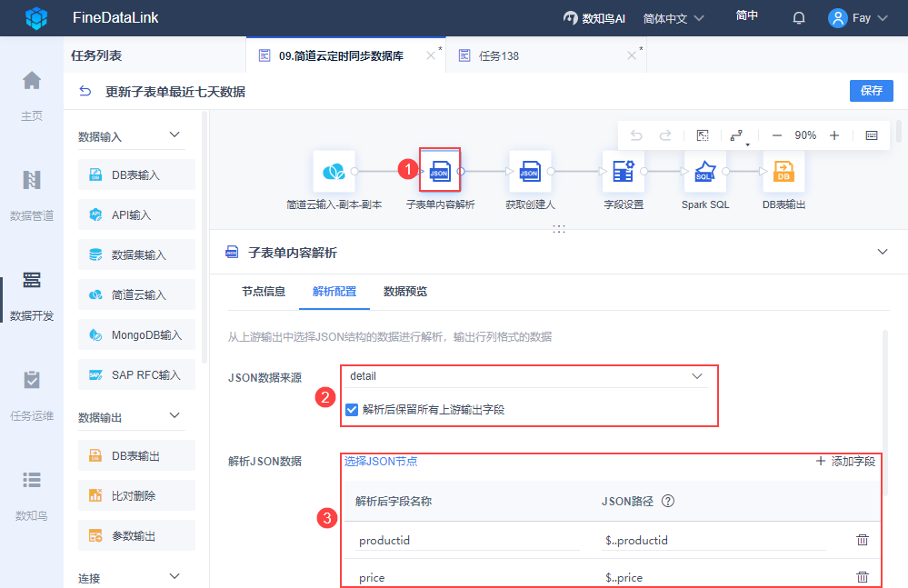Click the JSON路径 help question icon
Screen dimensions: 908x588
668,501
